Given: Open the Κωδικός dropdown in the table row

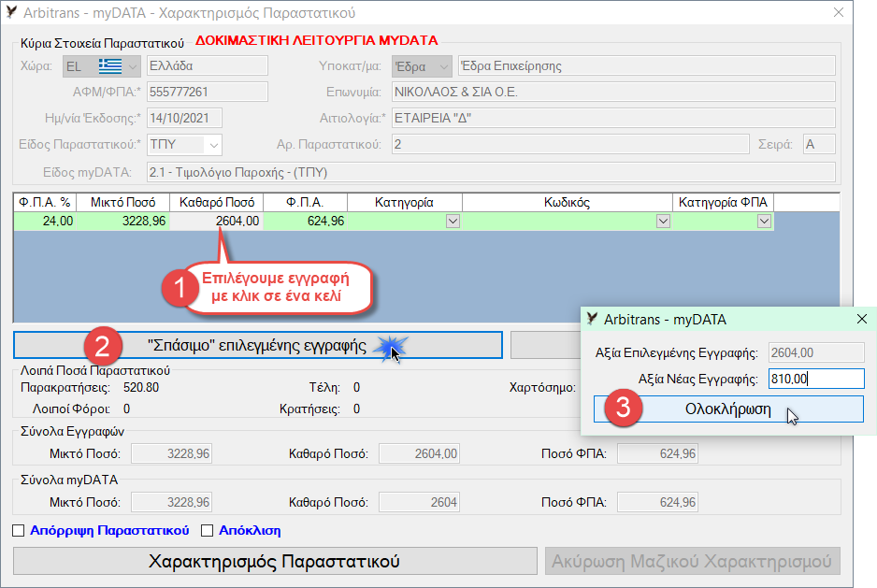Looking at the screenshot, I should (x=663, y=221).
